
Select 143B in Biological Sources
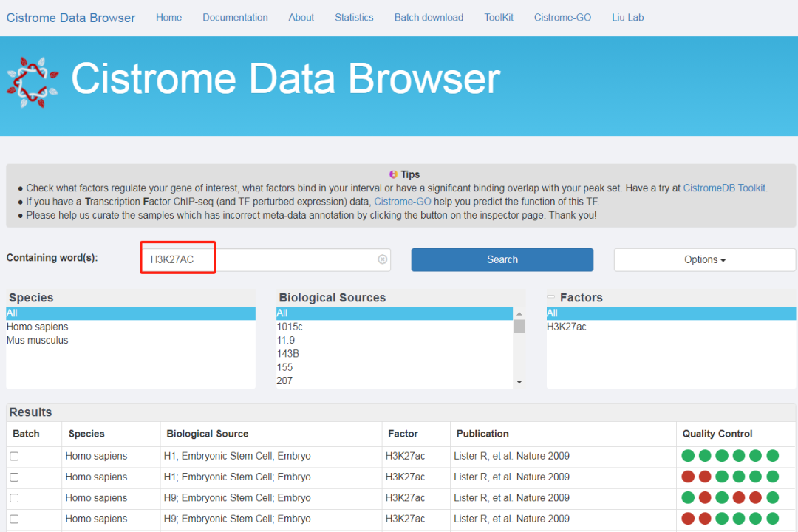coord(395,354)
